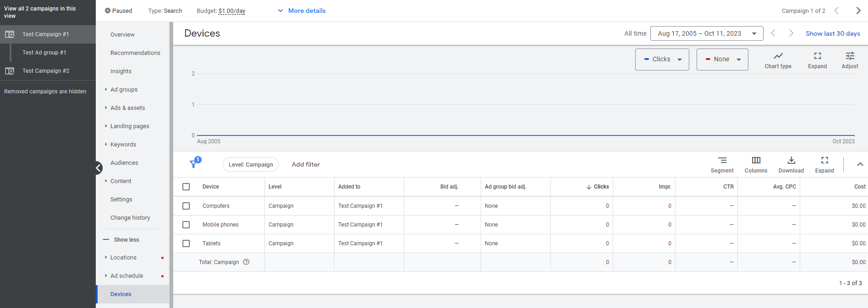Expand Keywords menu
Viewport: 868px width, 308px height.
[106, 144]
